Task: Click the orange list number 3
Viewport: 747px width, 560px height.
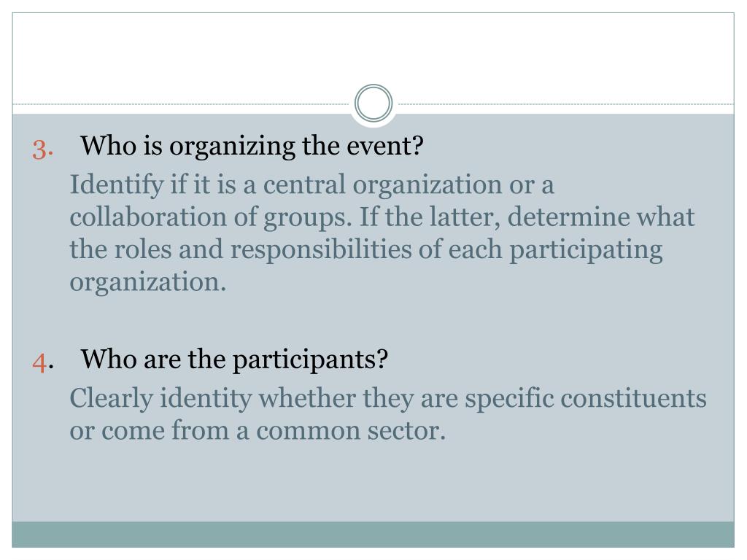Action: (x=42, y=149)
